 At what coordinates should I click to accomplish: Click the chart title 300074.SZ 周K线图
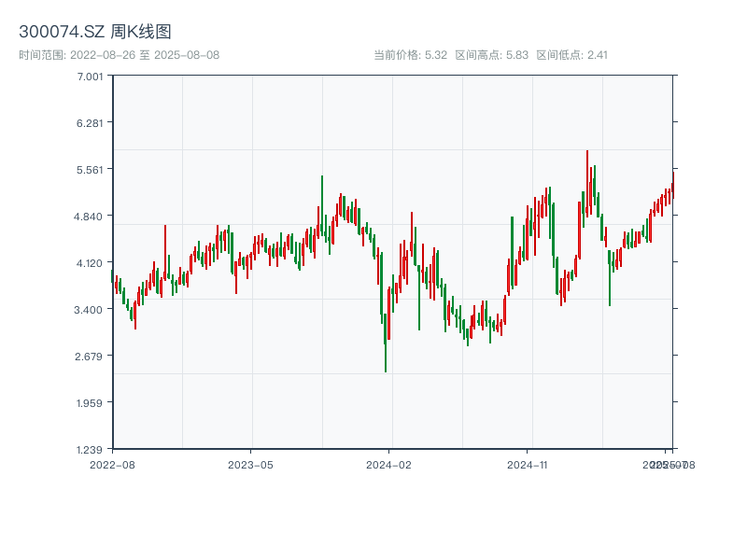(x=95, y=32)
